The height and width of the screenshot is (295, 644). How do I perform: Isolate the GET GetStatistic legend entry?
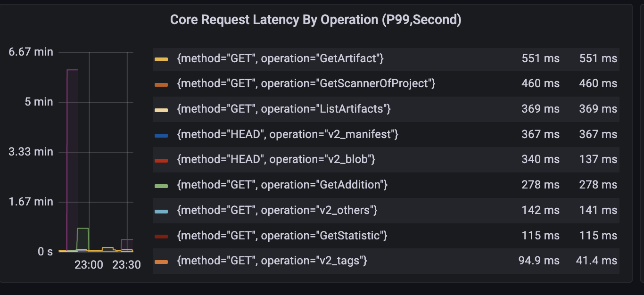click(282, 235)
